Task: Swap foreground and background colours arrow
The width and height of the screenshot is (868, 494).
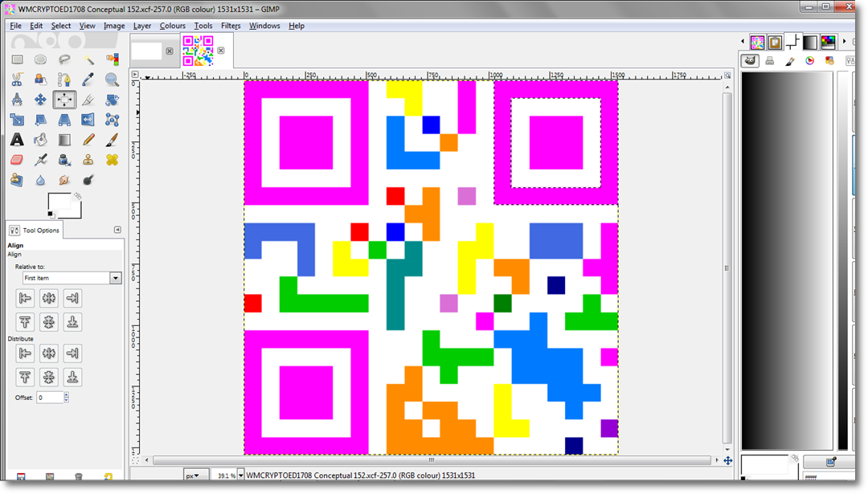Action: (78, 196)
